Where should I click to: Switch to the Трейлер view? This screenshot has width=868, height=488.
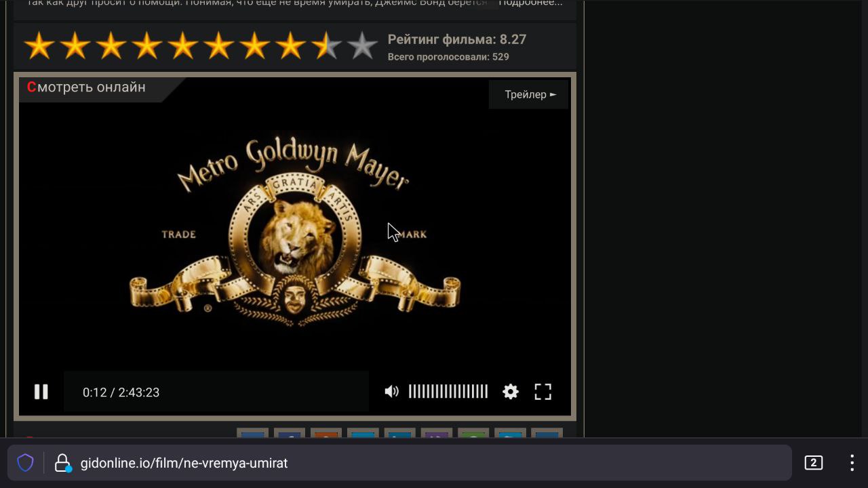pos(529,94)
